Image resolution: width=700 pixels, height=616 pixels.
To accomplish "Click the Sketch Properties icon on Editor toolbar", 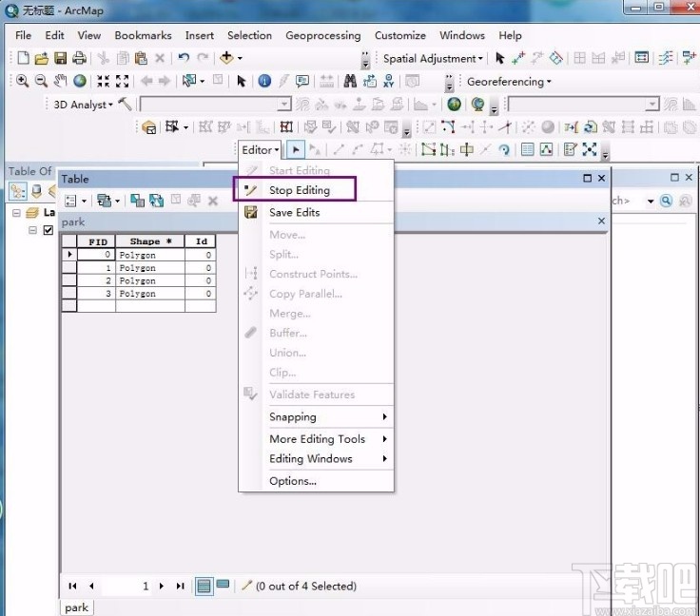I will [x=547, y=150].
